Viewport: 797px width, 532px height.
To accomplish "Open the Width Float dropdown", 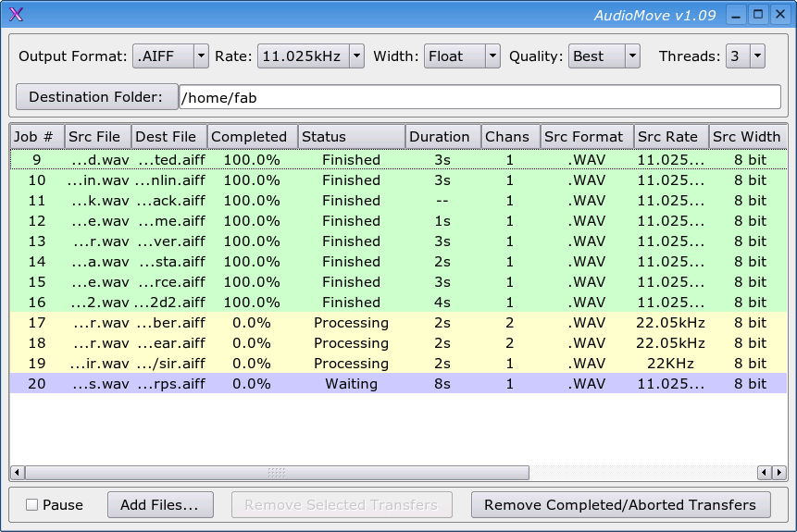I will (462, 56).
